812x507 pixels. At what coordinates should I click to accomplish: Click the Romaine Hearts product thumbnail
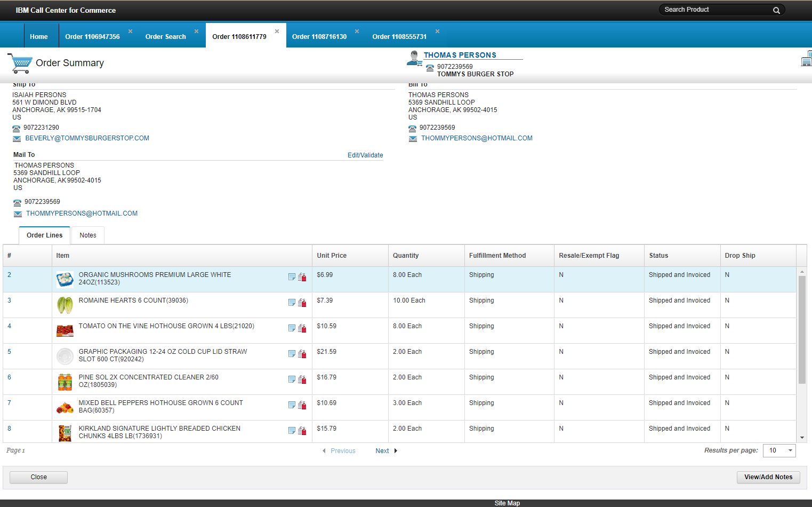pyautogui.click(x=65, y=305)
